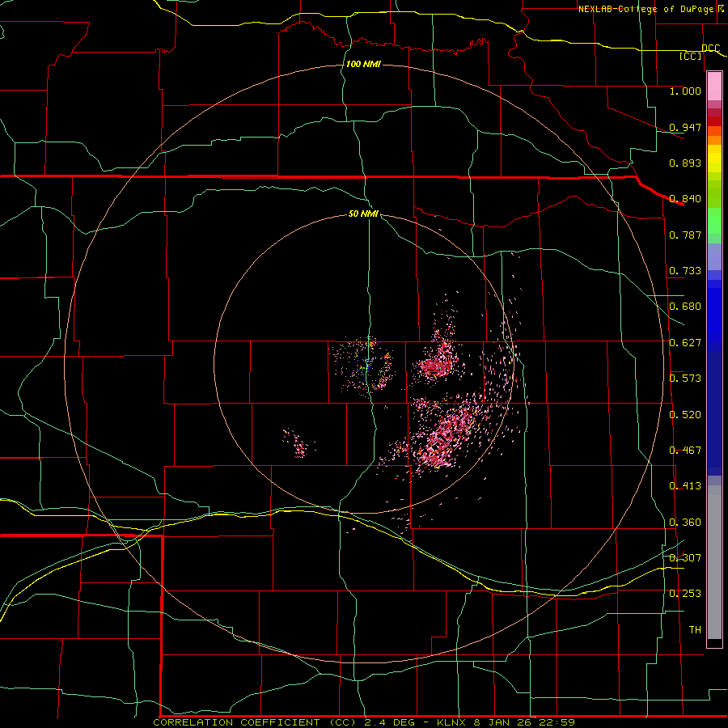
Task: Click the 0.947 color scale value
Action: point(685,127)
